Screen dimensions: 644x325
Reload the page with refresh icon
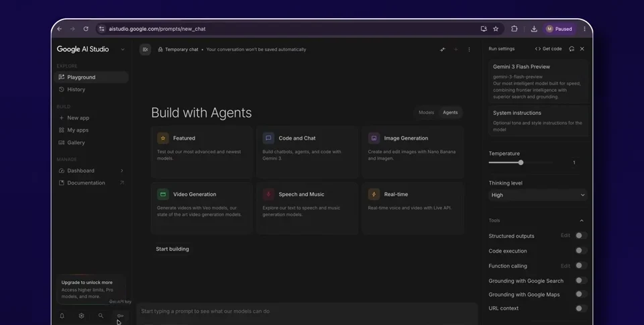(x=86, y=29)
